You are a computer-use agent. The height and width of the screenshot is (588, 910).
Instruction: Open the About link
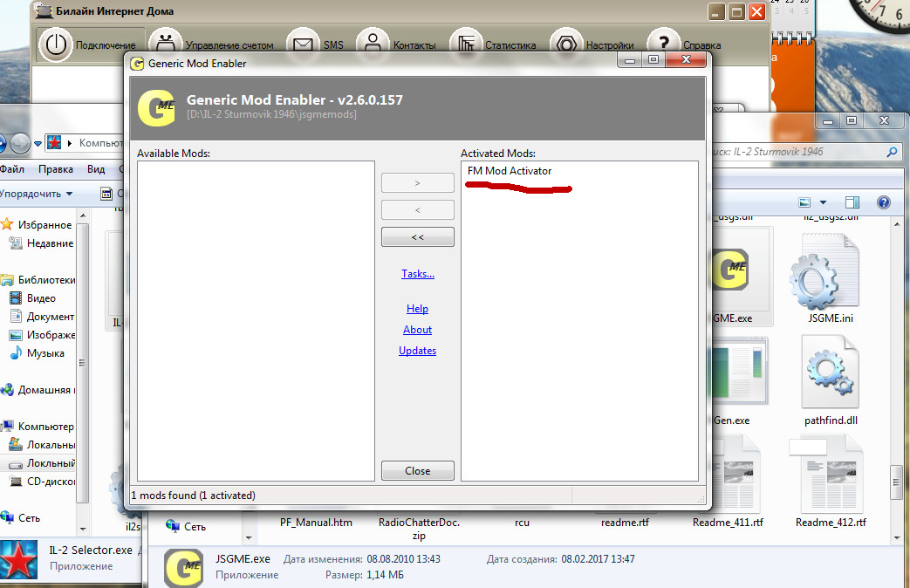(417, 329)
